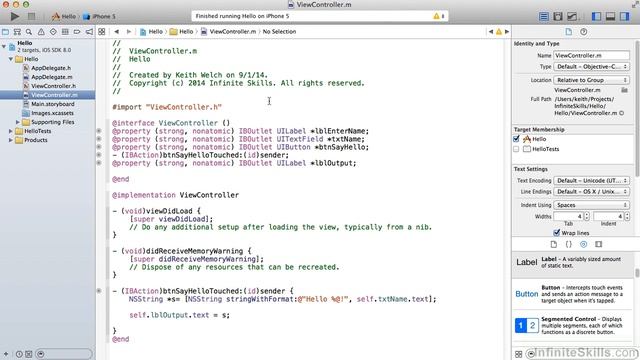This screenshot has width=640, height=360.
Task: Show the Symbol navigator
Action: coord(17,31)
